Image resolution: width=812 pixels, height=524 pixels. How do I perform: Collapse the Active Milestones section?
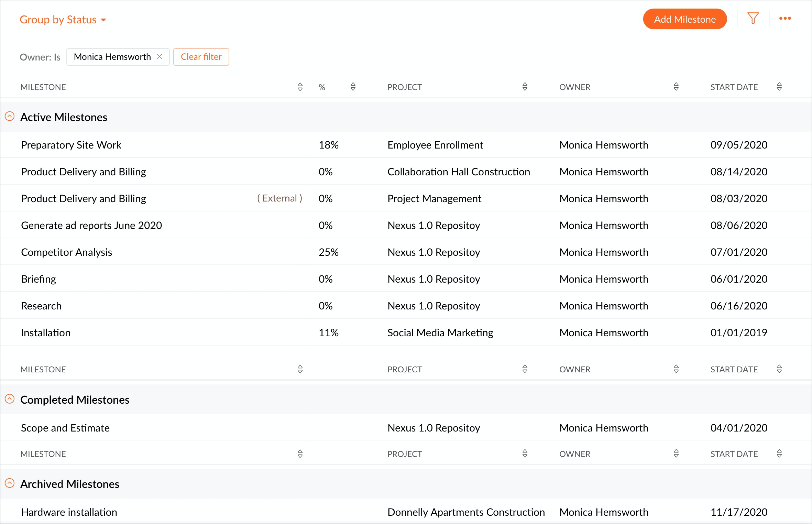(10, 117)
